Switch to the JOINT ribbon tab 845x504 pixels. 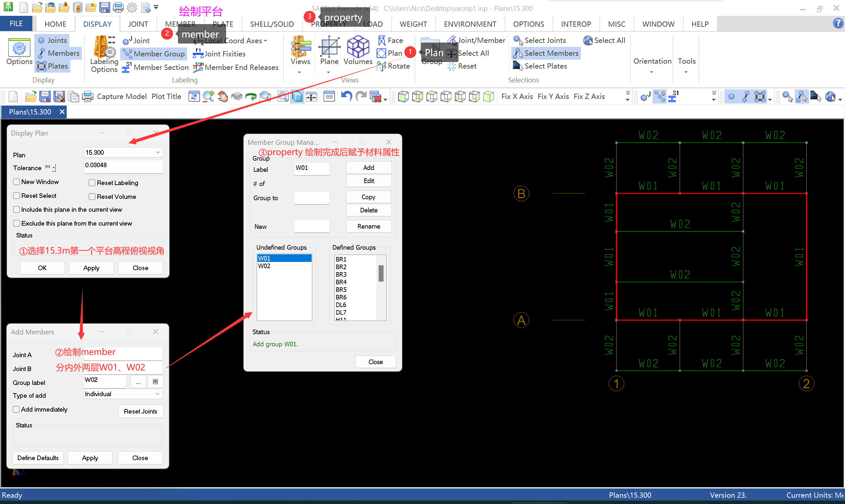(x=138, y=24)
